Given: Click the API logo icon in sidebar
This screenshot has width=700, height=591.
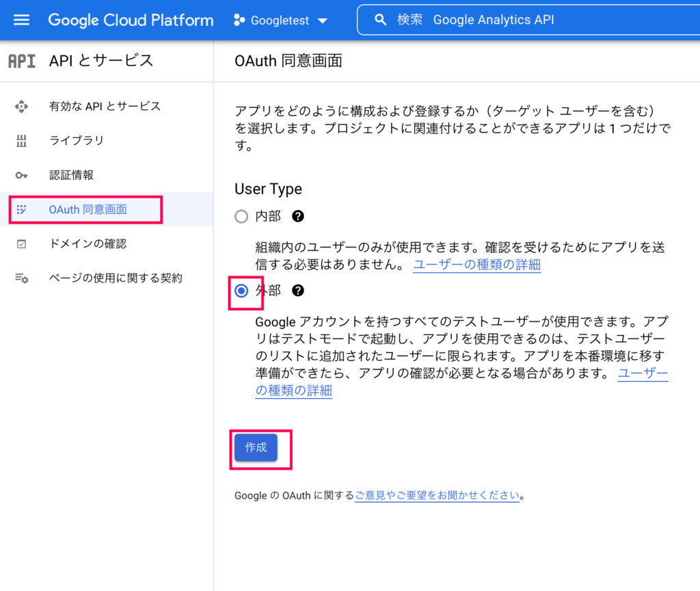Looking at the screenshot, I should [x=22, y=61].
